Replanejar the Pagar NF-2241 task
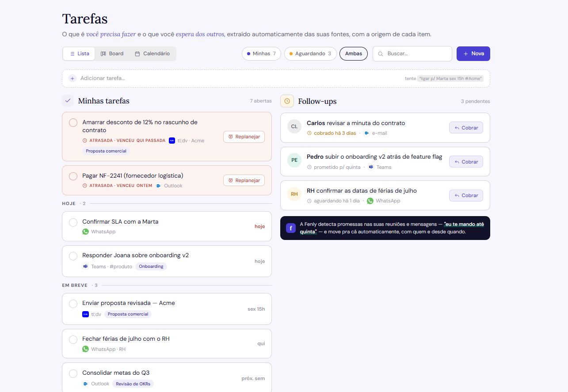The height and width of the screenshot is (392, 568). pyautogui.click(x=244, y=180)
